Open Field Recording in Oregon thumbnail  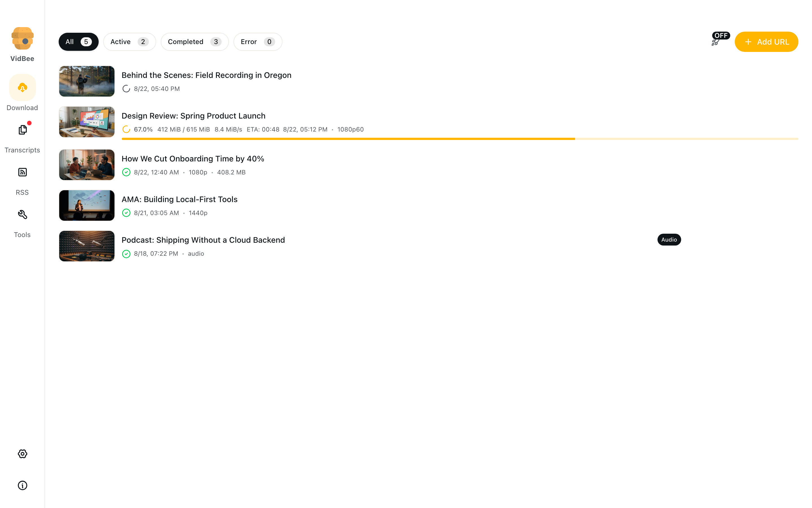pyautogui.click(x=87, y=81)
